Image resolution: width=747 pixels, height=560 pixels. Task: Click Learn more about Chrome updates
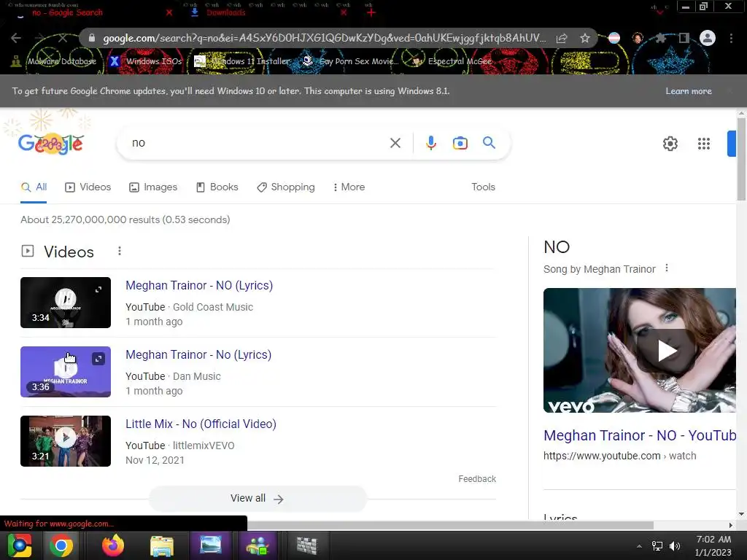689,91
